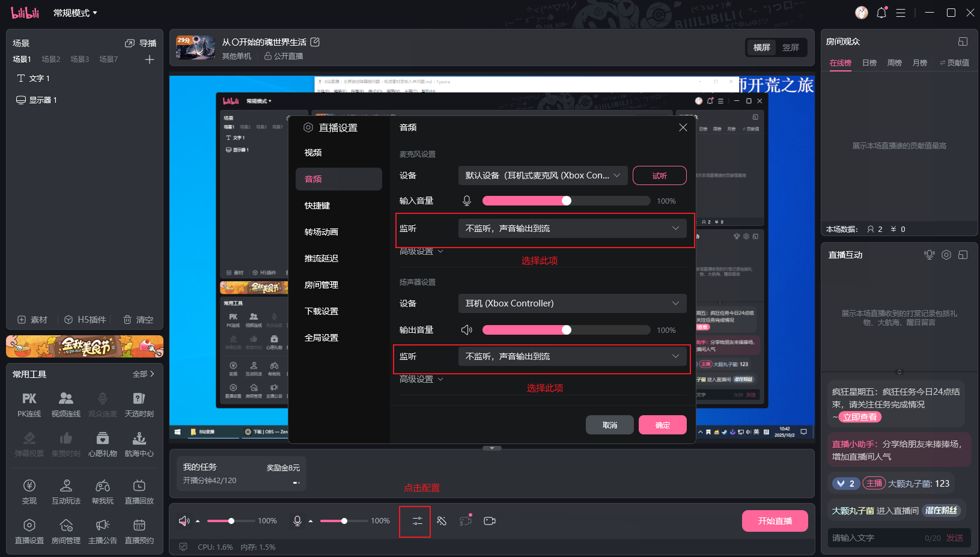
Task: Click the 清空 clear scene icon
Action: pos(138,320)
